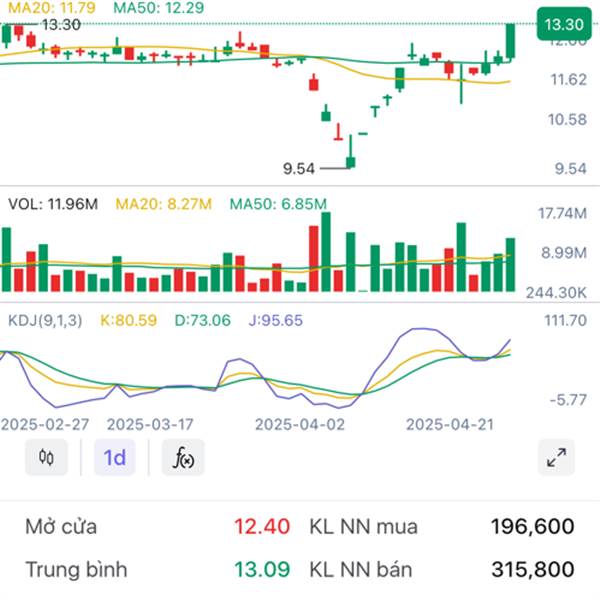This screenshot has width=600, height=600.
Task: Click the KDJ(9,1,3) indicator label
Action: 45,320
